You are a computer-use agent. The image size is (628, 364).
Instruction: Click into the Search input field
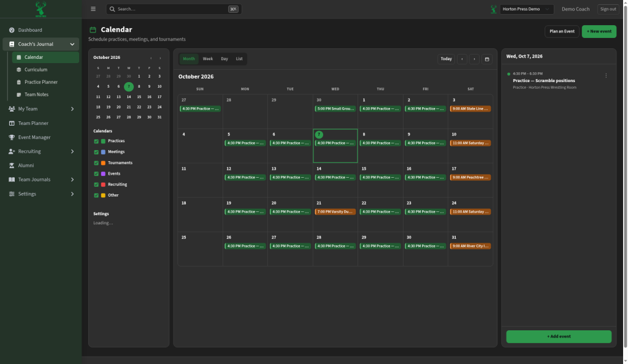pos(174,9)
